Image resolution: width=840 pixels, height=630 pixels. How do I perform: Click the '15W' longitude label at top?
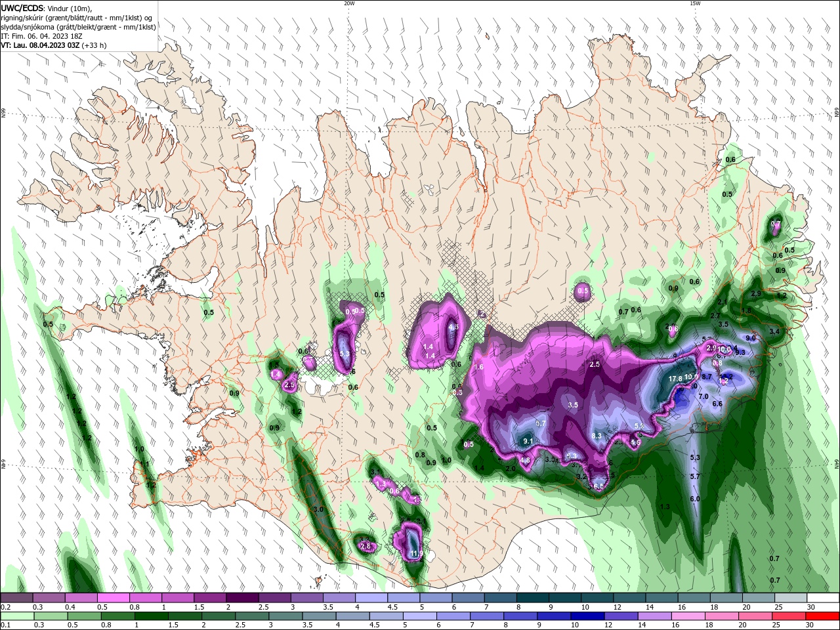coord(695,3)
